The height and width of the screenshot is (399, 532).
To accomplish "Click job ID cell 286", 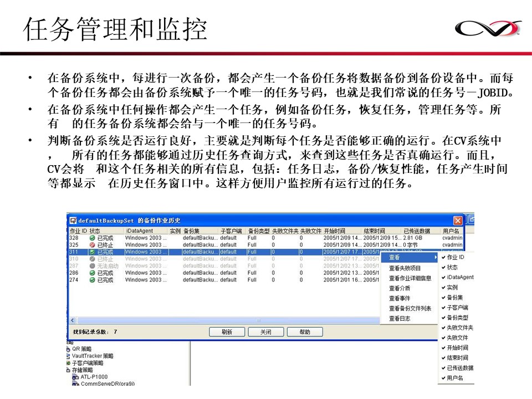I will [74, 273].
